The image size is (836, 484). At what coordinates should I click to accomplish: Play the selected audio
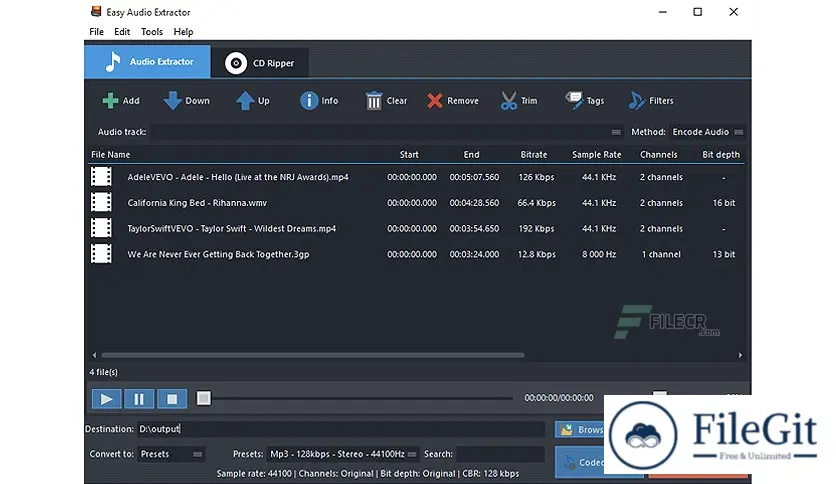(106, 398)
